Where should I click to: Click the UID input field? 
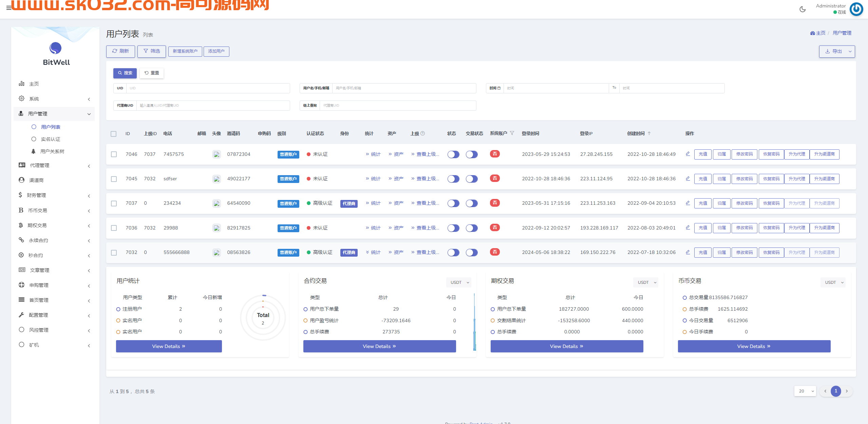coord(208,88)
